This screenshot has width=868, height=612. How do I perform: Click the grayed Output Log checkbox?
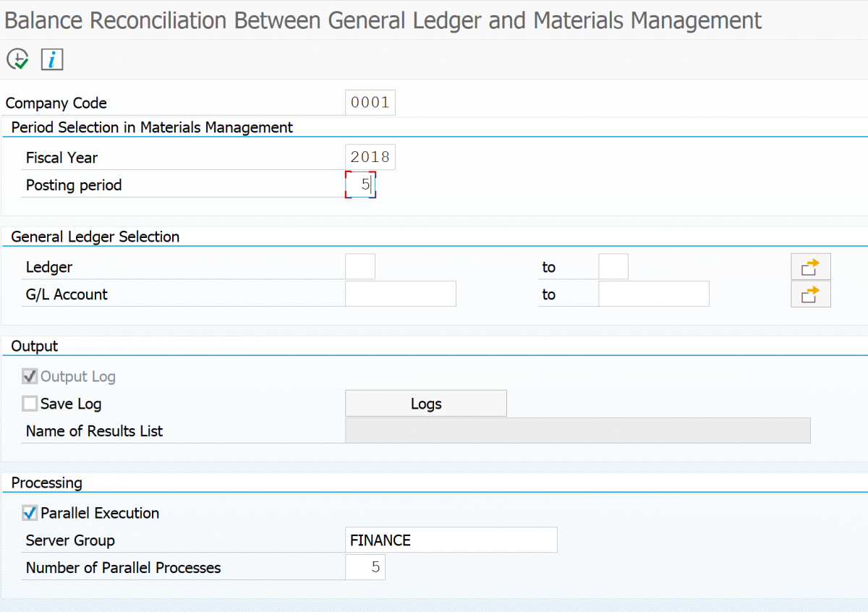click(x=30, y=375)
